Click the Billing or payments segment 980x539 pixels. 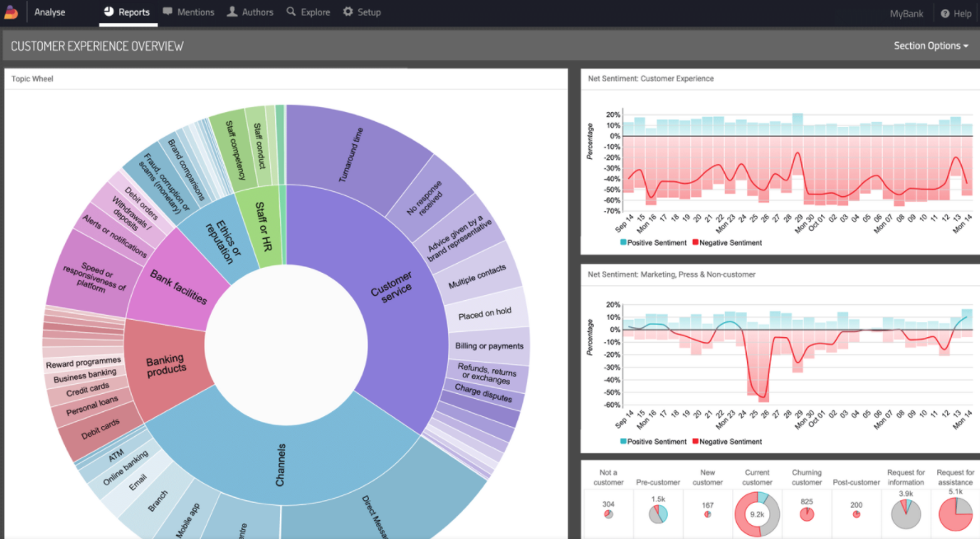488,346
